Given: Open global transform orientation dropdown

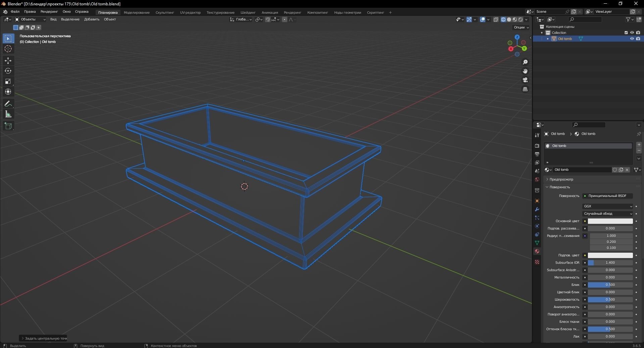Looking at the screenshot, I should tap(241, 19).
